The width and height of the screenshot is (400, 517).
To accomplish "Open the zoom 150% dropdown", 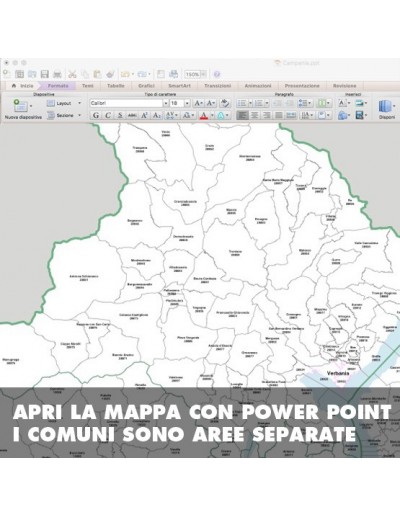I will point(204,74).
